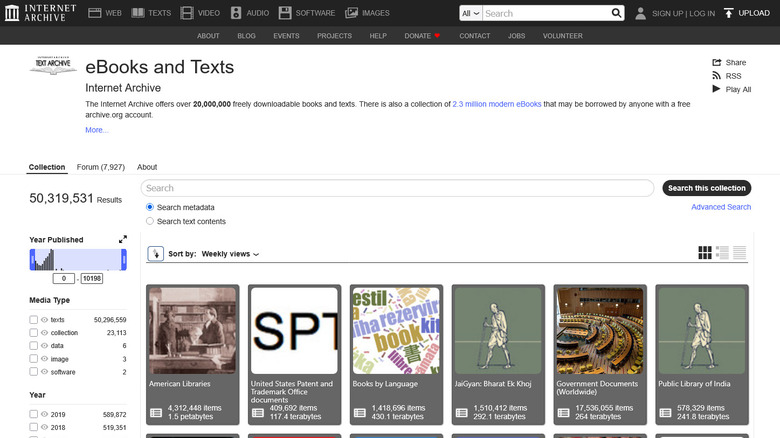The image size is (780, 438).
Task: Open the Texts book icon
Action: (138, 13)
